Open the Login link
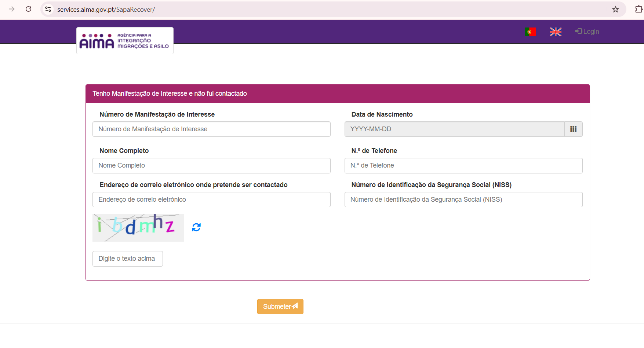 click(x=587, y=32)
